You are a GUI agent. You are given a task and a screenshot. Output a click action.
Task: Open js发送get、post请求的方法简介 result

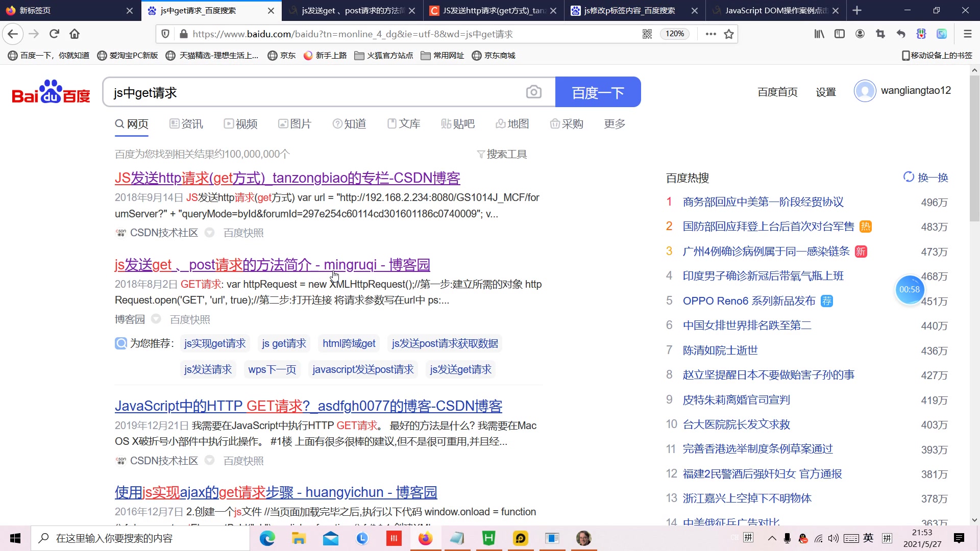point(273,265)
